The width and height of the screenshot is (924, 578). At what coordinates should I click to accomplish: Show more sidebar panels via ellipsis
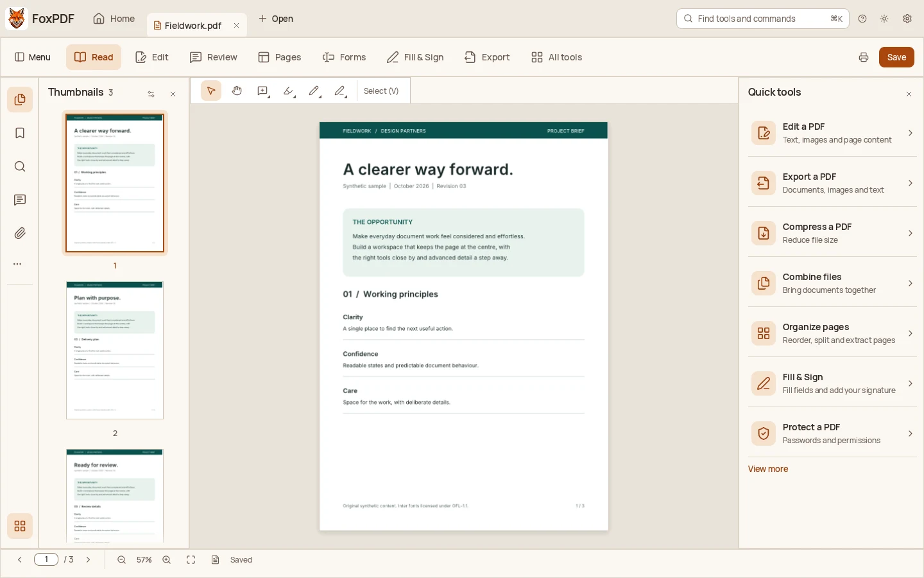tap(17, 264)
